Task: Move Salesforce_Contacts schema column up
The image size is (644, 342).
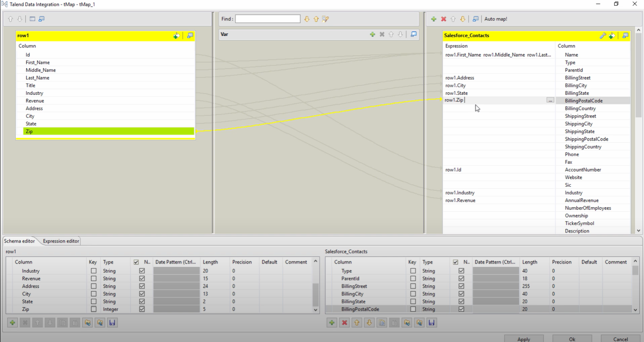Action: 357,323
